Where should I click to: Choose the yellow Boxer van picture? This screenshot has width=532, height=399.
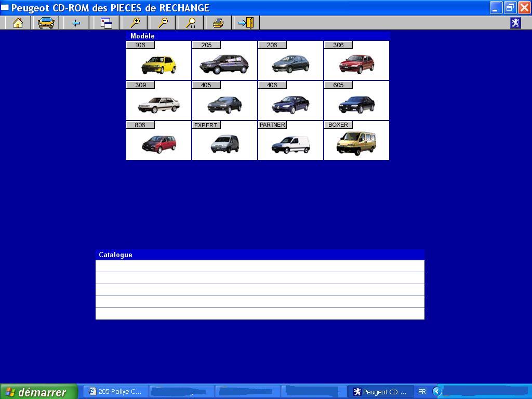(356, 143)
